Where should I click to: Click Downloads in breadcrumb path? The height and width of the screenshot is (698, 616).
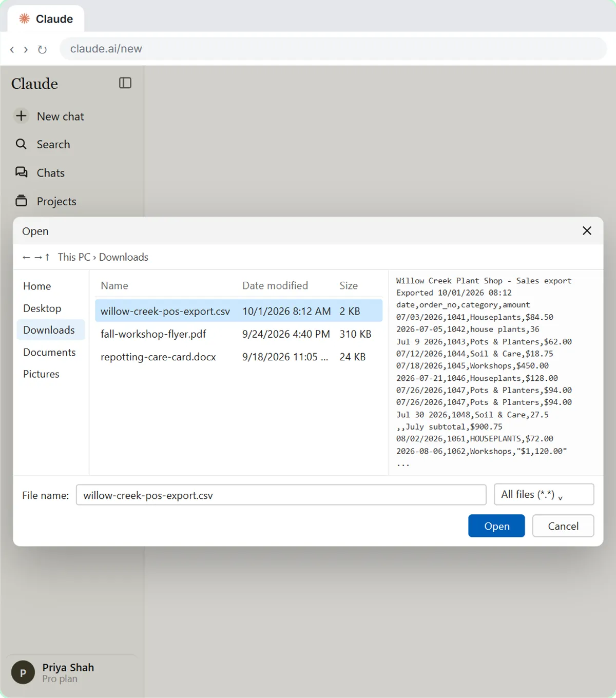[124, 257]
